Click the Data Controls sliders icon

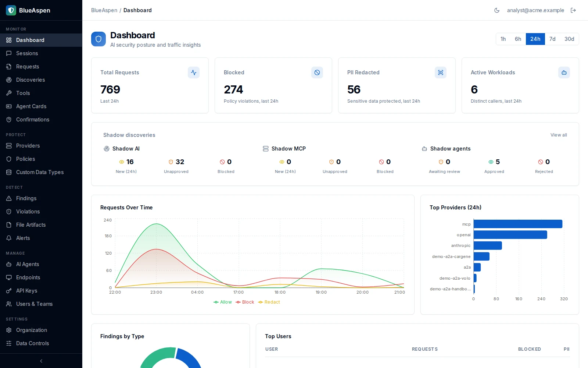[x=9, y=343]
